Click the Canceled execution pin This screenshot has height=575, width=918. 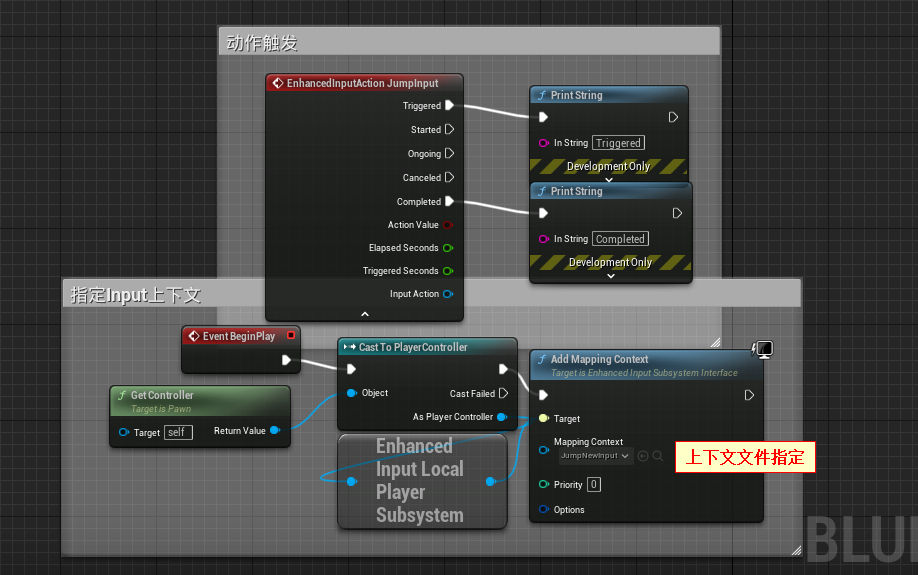pos(449,177)
